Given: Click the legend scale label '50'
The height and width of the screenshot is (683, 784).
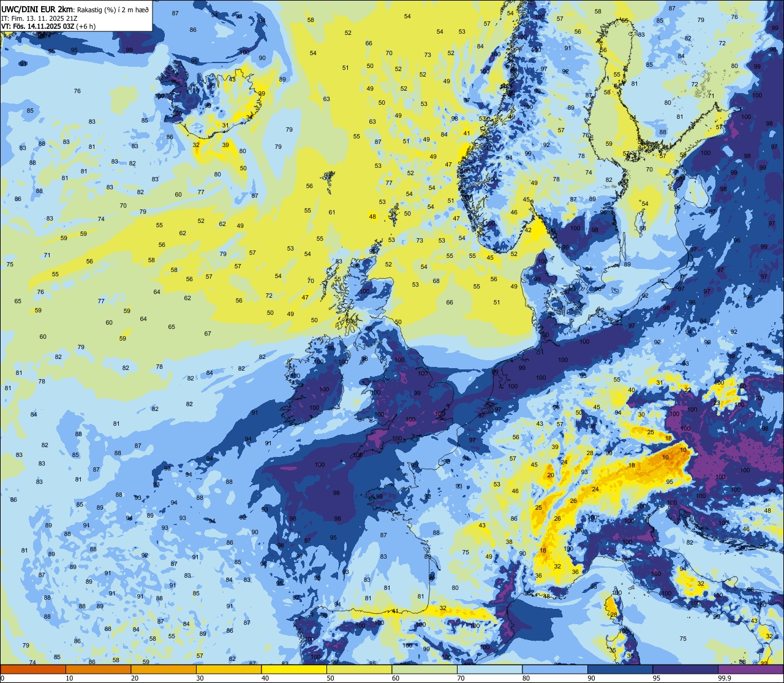Looking at the screenshot, I should click(x=330, y=678).
